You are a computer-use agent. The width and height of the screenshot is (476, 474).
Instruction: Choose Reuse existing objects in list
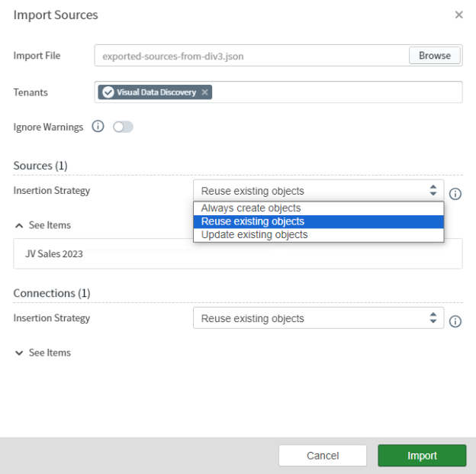252,221
